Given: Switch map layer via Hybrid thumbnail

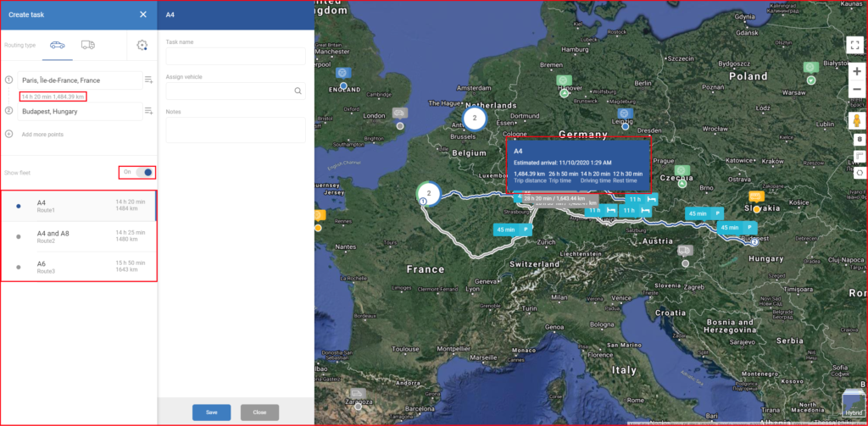Looking at the screenshot, I should click(x=853, y=405).
